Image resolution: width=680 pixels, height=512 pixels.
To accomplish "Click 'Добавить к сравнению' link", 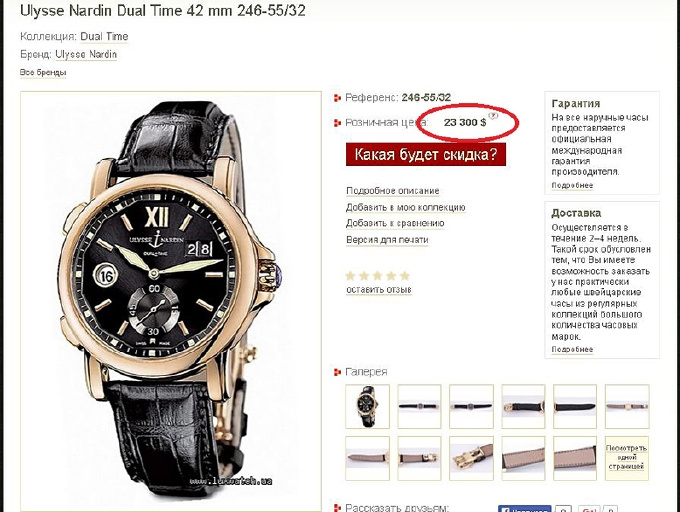I will point(395,223).
